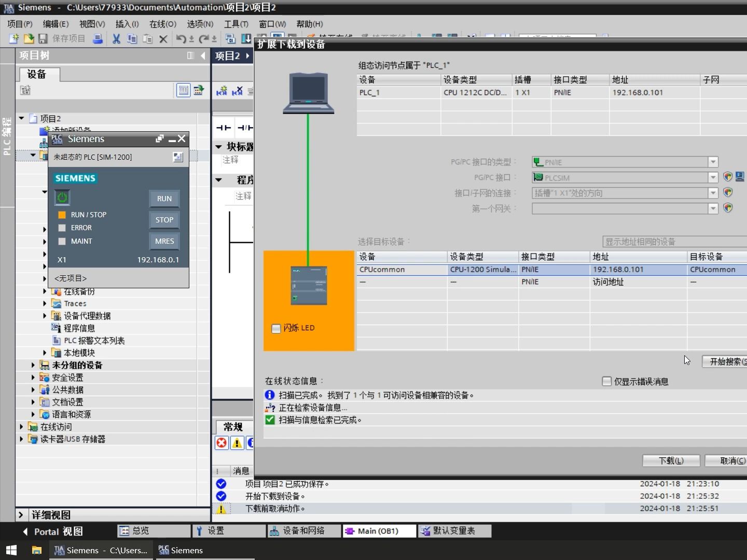Collapse the 项目2 root tree node

point(22,118)
